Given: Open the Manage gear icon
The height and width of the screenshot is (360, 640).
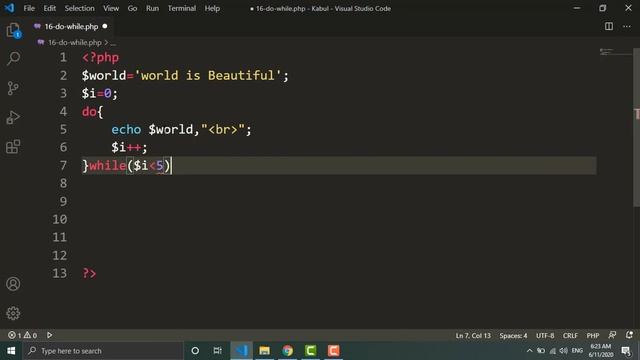Looking at the screenshot, I should point(13,313).
